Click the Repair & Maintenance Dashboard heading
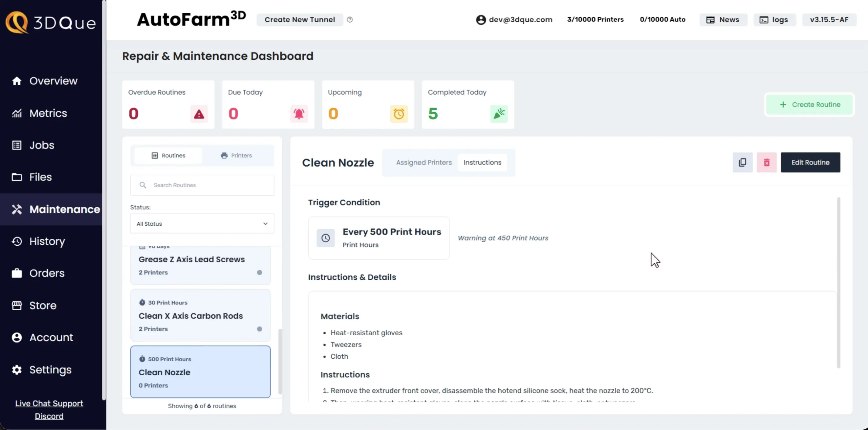 pyautogui.click(x=218, y=56)
